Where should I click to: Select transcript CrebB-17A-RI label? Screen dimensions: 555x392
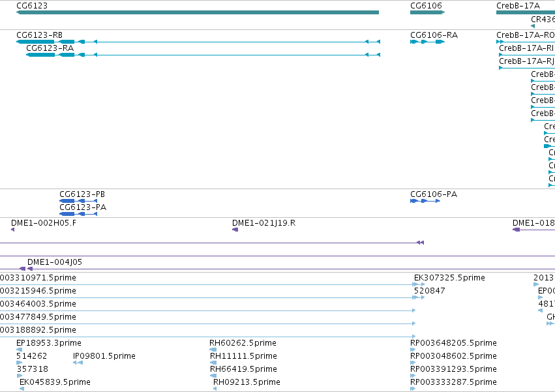526,48
